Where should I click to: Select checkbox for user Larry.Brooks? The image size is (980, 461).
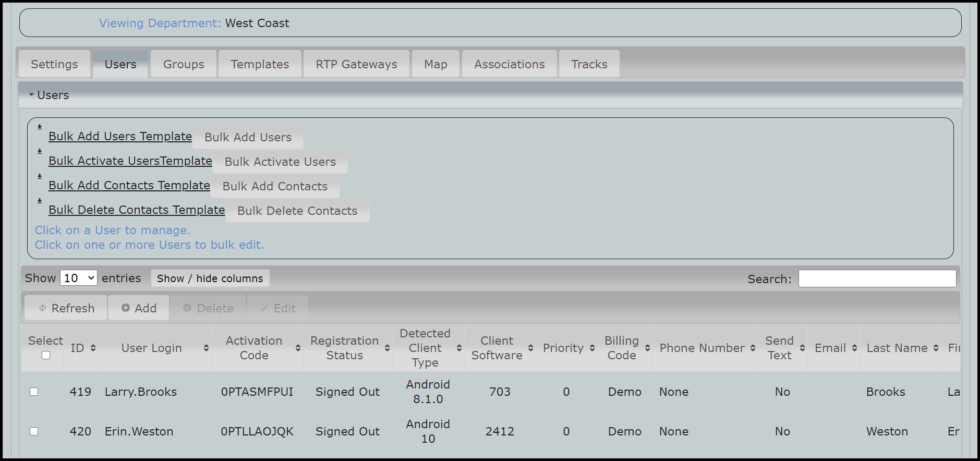[34, 392]
